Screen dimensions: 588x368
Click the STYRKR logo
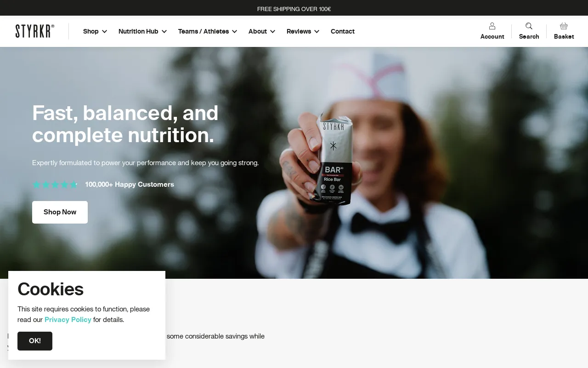35,31
